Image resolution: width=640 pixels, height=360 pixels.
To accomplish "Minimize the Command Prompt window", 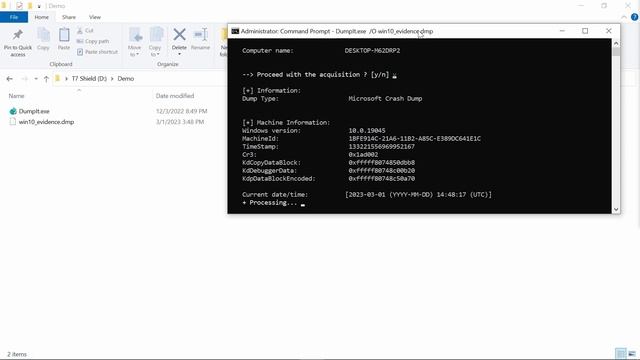I will click(562, 31).
